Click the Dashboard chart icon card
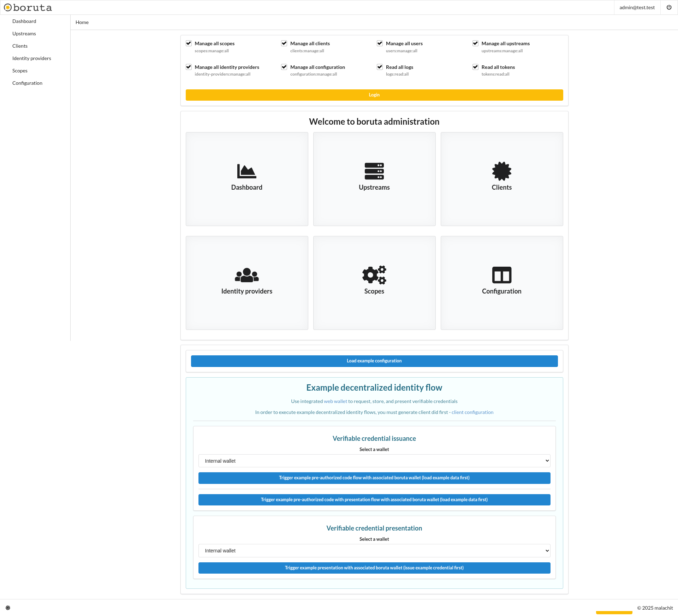The image size is (678, 616). pyautogui.click(x=247, y=179)
